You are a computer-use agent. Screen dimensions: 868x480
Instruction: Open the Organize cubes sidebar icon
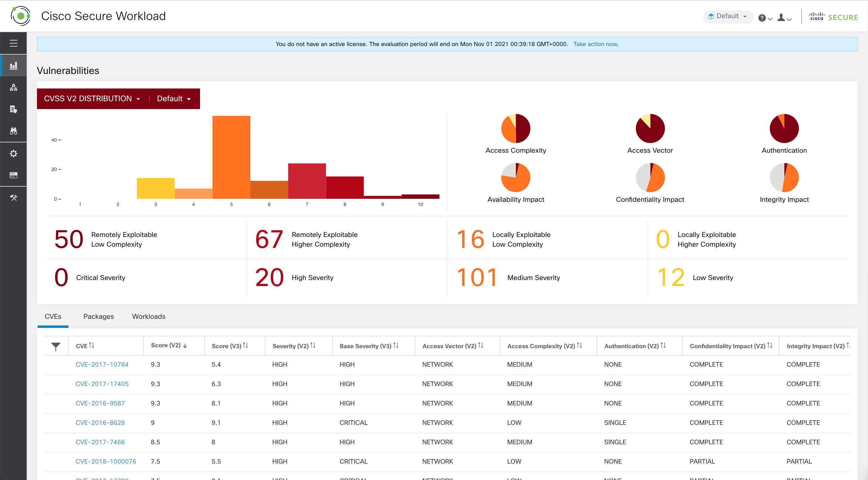coord(13,88)
